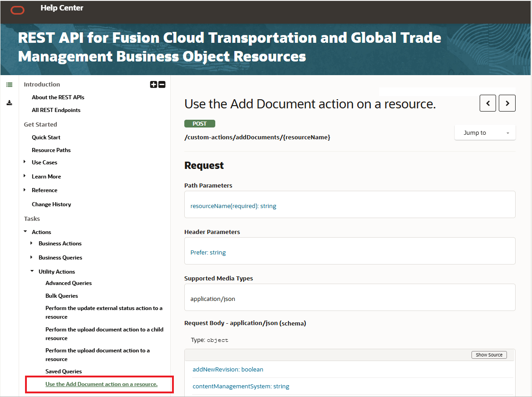Open Help Center link in header
532x397 pixels.
tap(62, 8)
